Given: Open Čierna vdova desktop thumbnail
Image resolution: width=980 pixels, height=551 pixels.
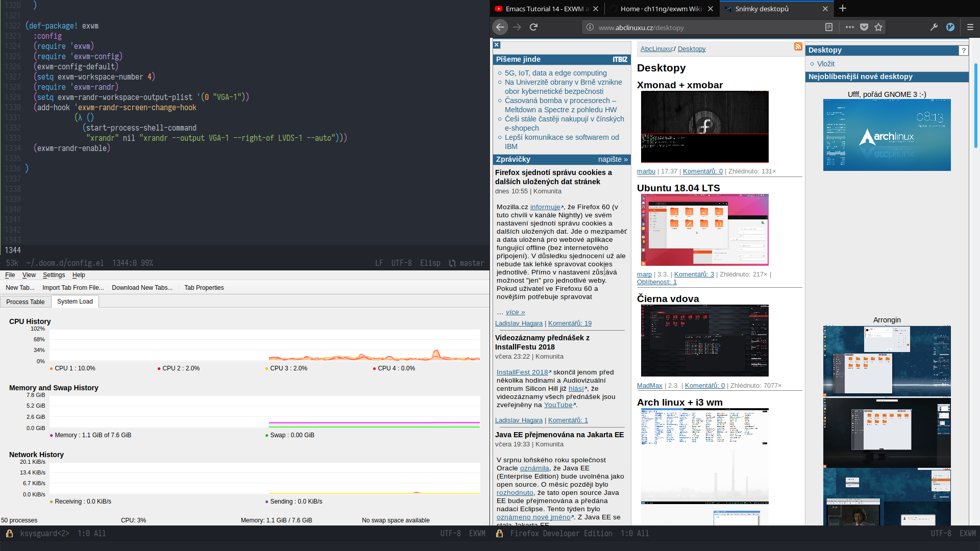Looking at the screenshot, I should [x=704, y=341].
